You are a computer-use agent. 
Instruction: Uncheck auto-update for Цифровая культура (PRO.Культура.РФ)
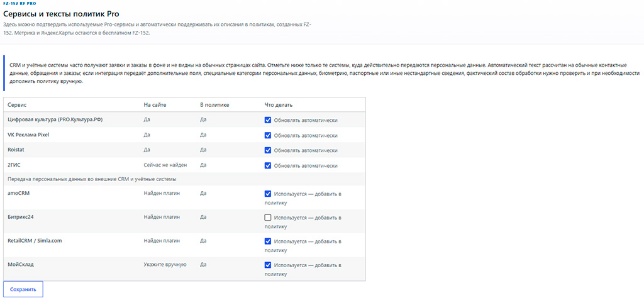point(268,120)
